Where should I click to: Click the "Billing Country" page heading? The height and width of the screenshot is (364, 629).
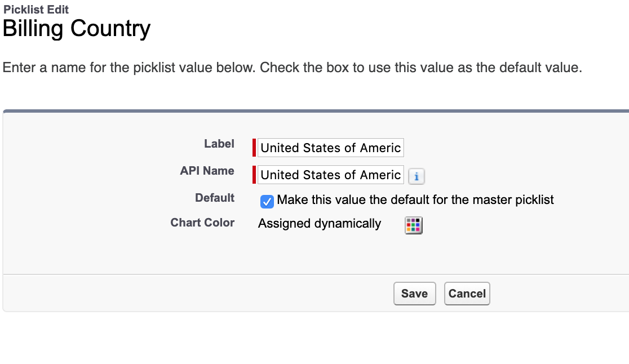(x=77, y=29)
